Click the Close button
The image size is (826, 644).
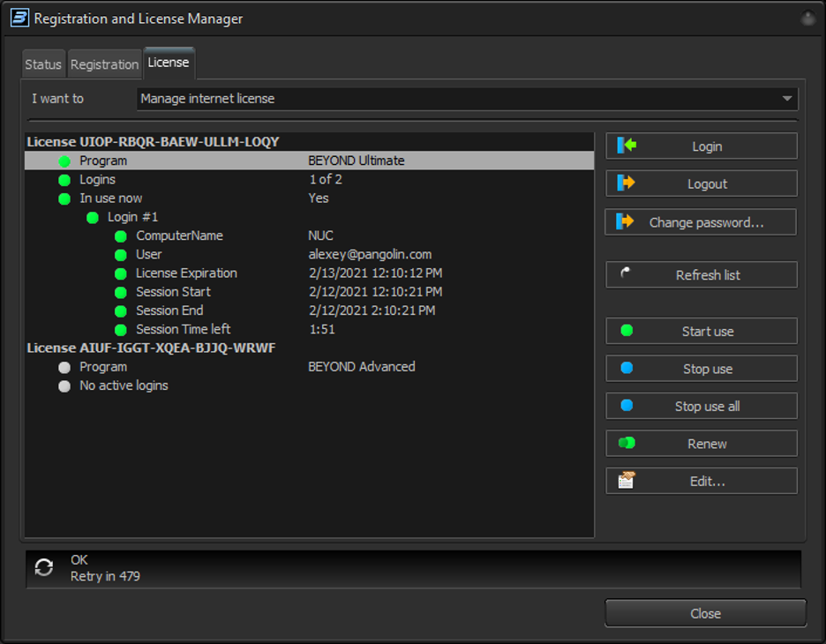tap(705, 613)
